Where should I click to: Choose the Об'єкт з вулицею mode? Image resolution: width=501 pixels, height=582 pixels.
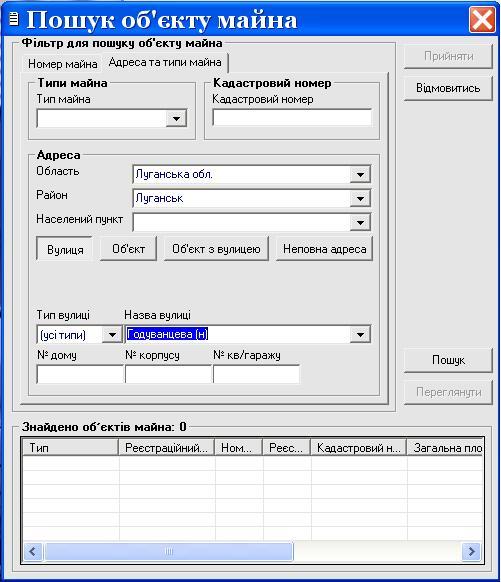pyautogui.click(x=216, y=249)
